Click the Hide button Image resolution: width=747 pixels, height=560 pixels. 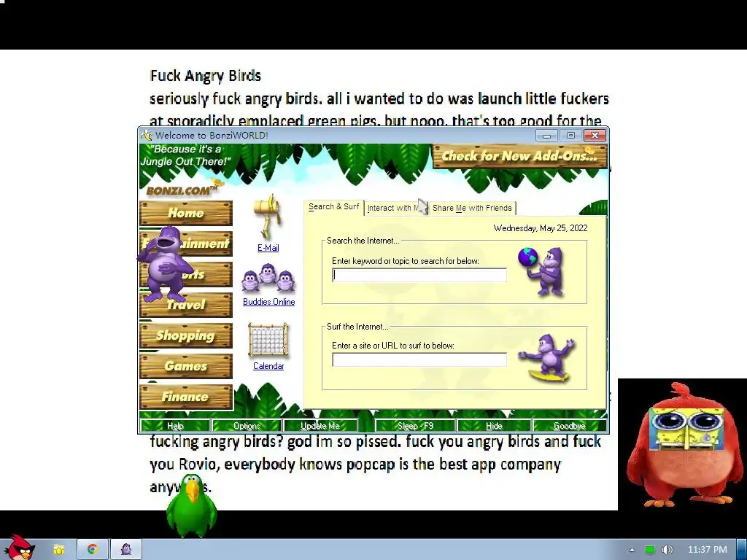coord(494,426)
